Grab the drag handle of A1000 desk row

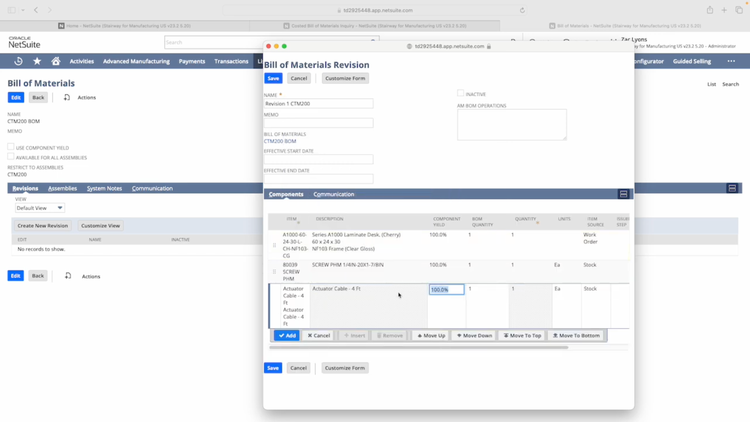(x=274, y=245)
